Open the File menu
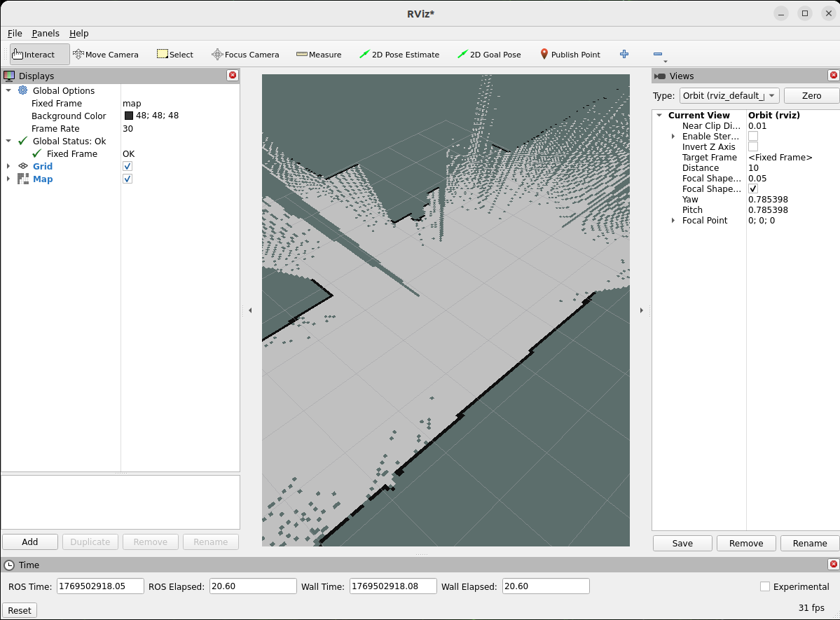 15,33
